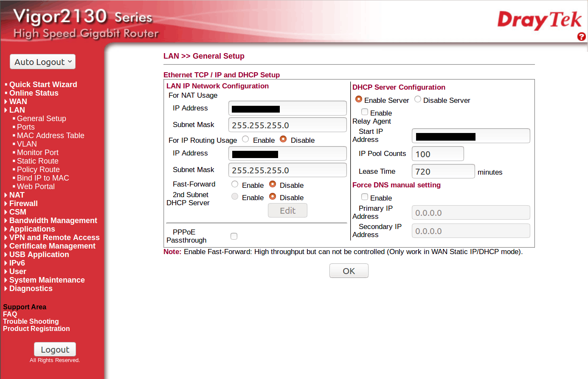588x379 pixels.
Task: Click the DrayTek logo
Action: coord(539,20)
